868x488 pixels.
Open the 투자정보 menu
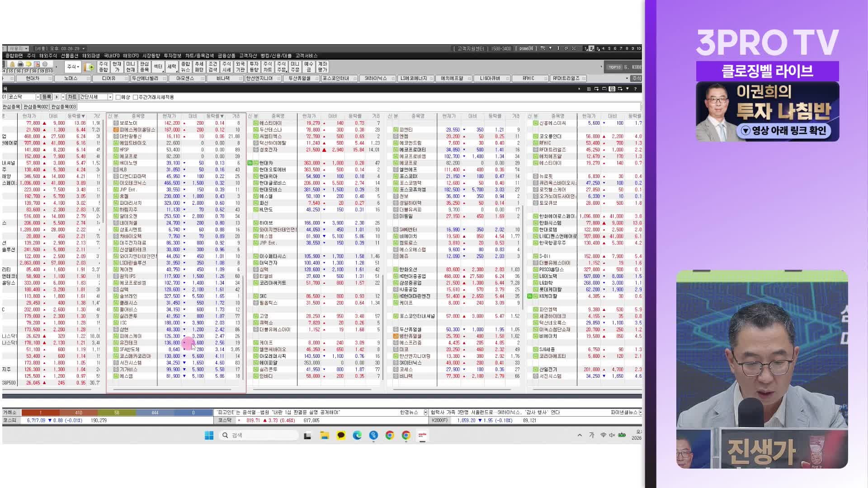point(172,56)
